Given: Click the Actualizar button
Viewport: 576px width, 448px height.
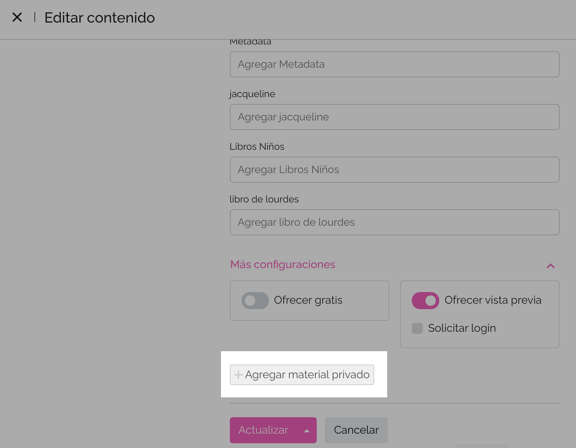Looking at the screenshot, I should [x=263, y=430].
